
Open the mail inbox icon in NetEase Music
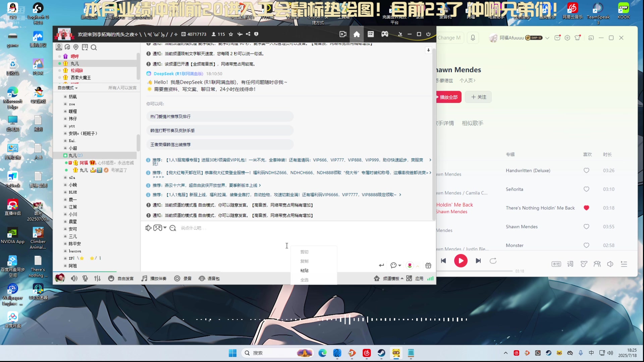[557, 38]
